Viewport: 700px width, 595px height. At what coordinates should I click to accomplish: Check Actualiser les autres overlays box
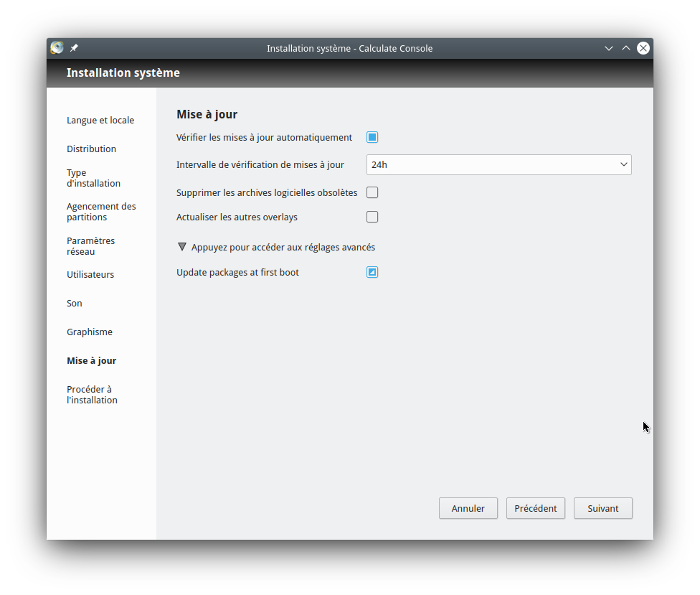(372, 217)
